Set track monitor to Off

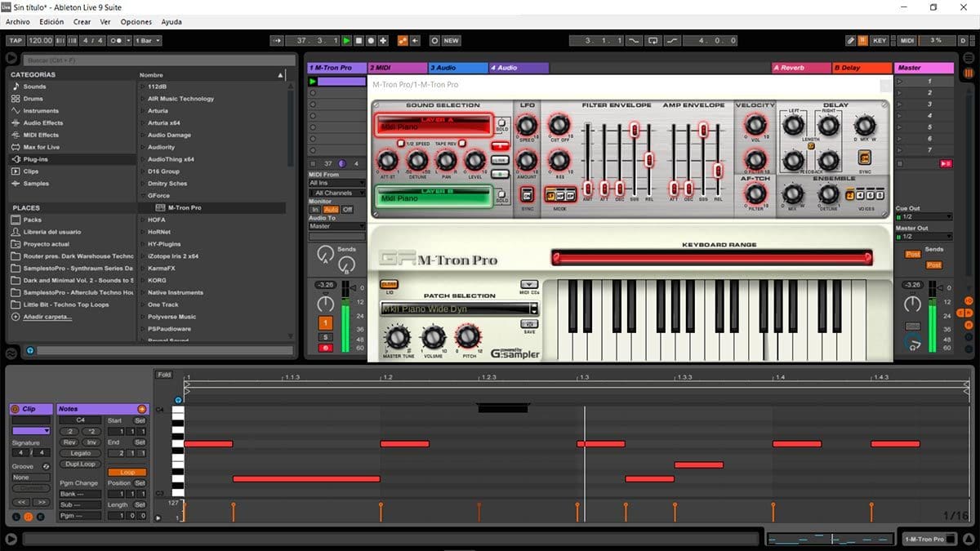[x=348, y=210]
